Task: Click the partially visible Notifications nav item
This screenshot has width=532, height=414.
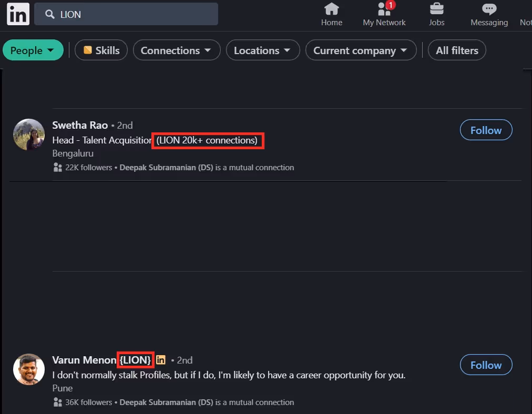Action: coord(526,23)
